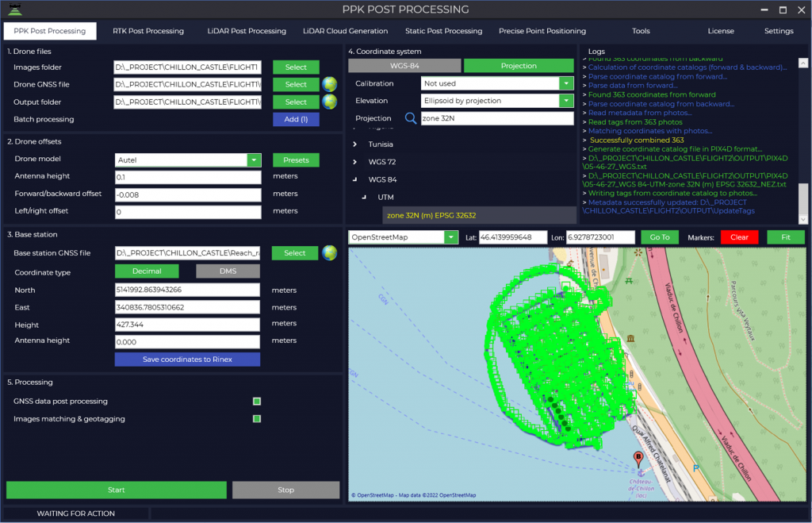The width and height of the screenshot is (812, 523).
Task: Click Save coordinates to Rinex button
Action: point(187,360)
